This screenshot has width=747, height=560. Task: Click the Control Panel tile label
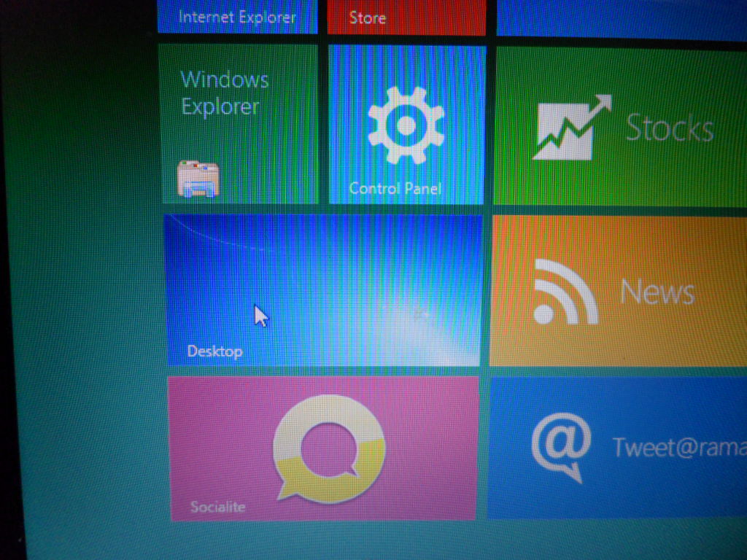(396, 187)
